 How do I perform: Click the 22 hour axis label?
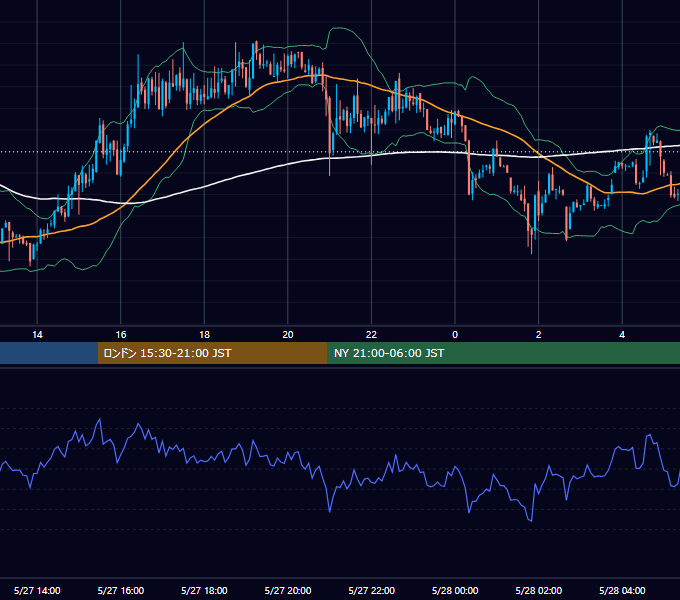coord(371,335)
